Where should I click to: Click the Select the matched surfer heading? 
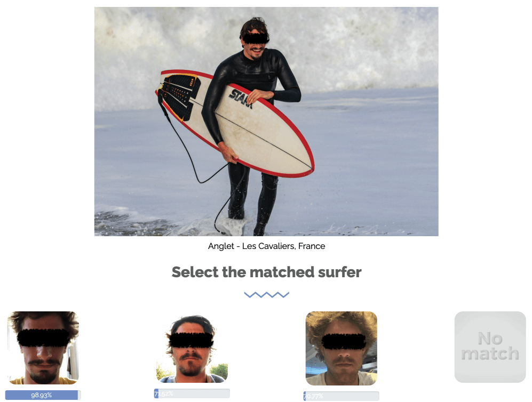click(x=266, y=272)
